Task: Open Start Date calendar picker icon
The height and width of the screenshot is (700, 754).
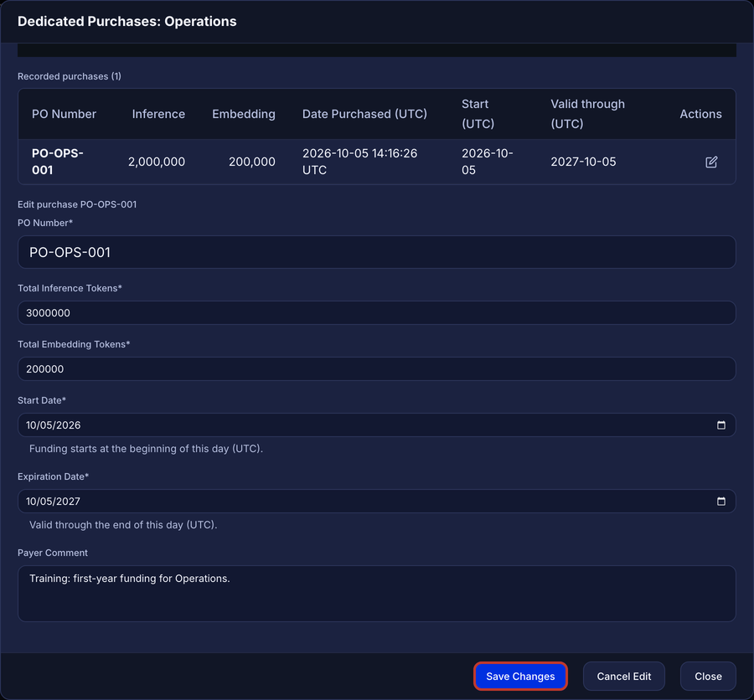Action: tap(720, 425)
